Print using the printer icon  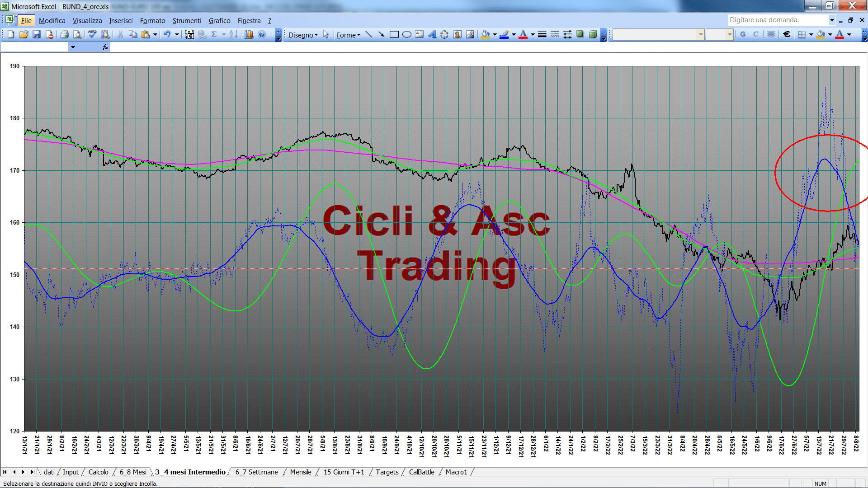coord(64,34)
